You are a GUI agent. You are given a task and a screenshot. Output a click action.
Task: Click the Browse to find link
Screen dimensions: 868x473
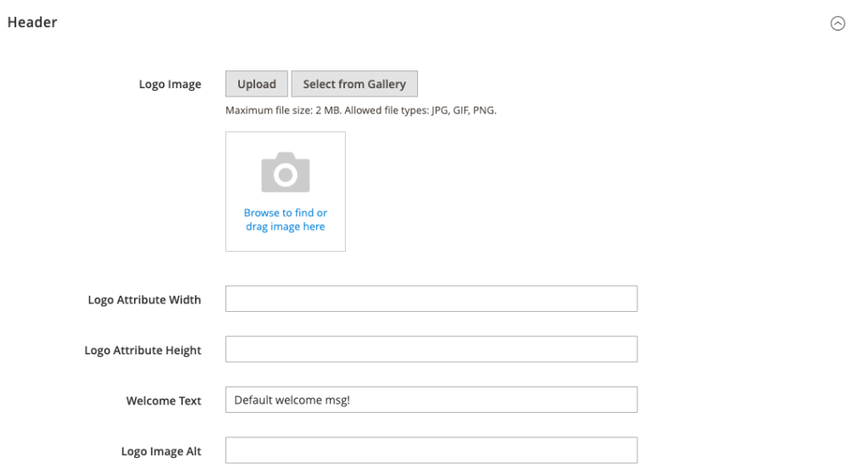click(x=286, y=213)
